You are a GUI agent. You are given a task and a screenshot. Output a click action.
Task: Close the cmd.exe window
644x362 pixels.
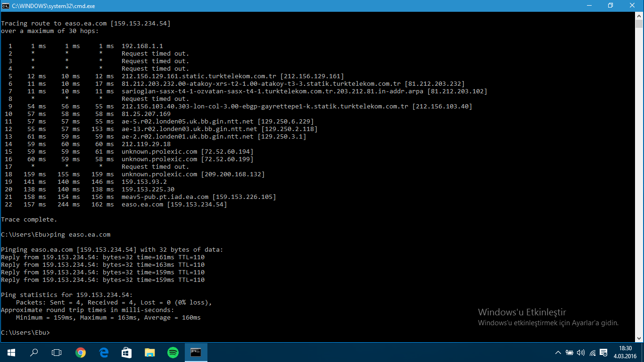point(633,6)
